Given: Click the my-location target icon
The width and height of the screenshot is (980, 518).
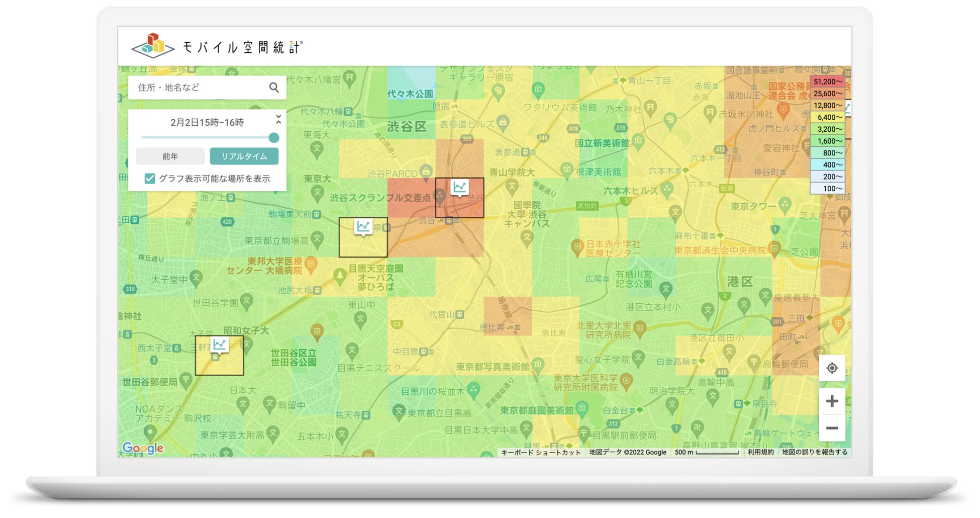Looking at the screenshot, I should pos(832,368).
